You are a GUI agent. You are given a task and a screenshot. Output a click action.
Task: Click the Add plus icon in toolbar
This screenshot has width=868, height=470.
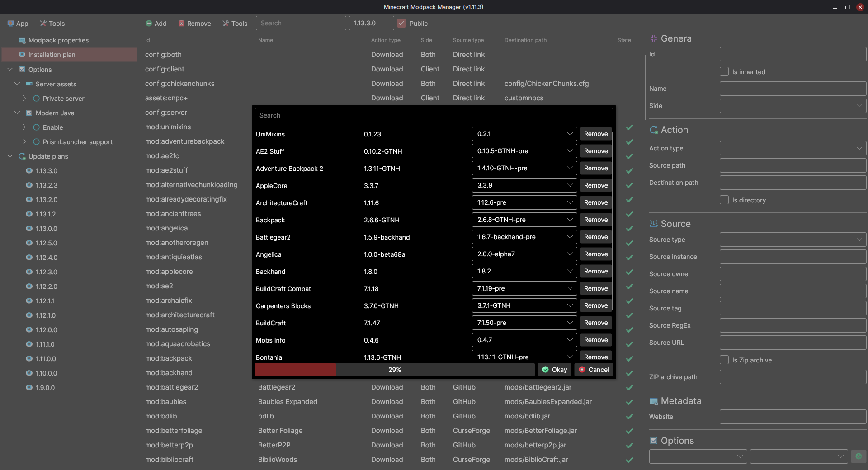[149, 23]
